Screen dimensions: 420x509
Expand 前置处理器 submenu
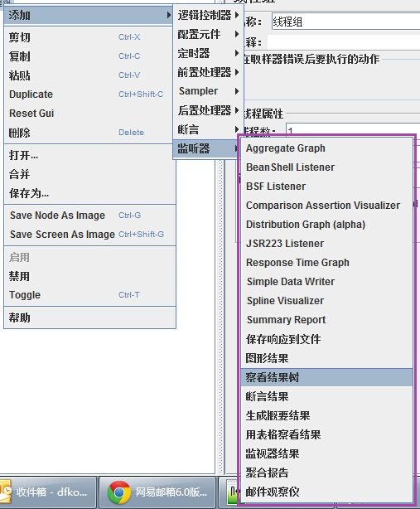pos(208,72)
